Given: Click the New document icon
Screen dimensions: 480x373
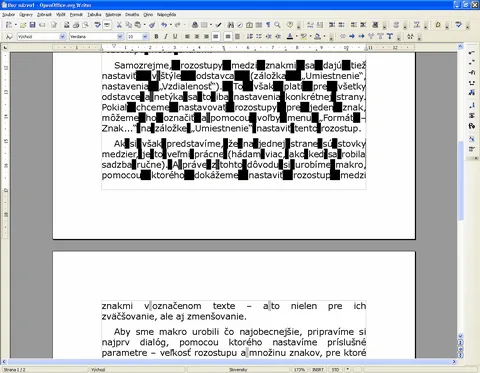Looking at the screenshot, I should point(9,25).
